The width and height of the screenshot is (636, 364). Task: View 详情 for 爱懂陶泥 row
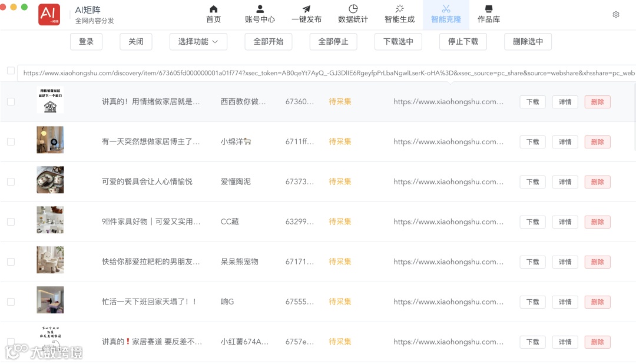coord(565,182)
